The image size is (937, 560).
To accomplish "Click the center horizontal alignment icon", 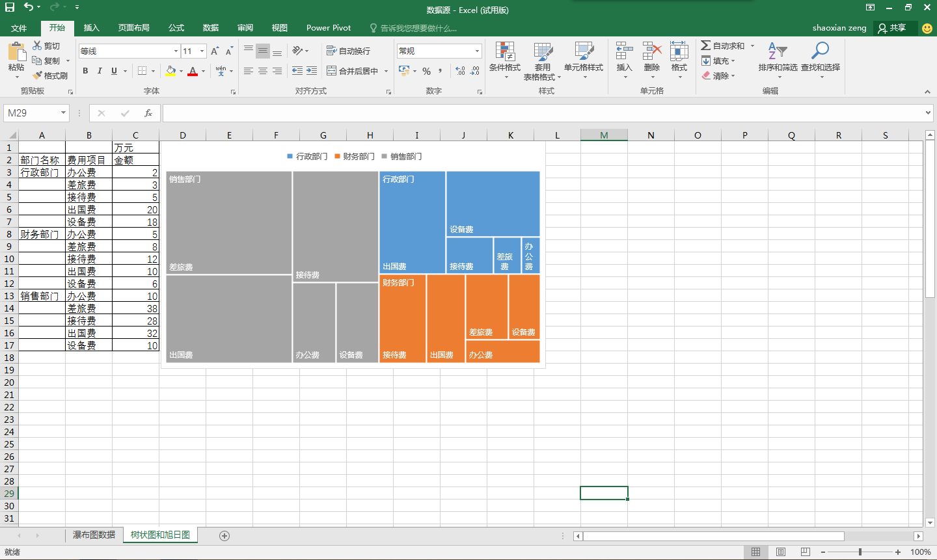I will click(x=263, y=71).
